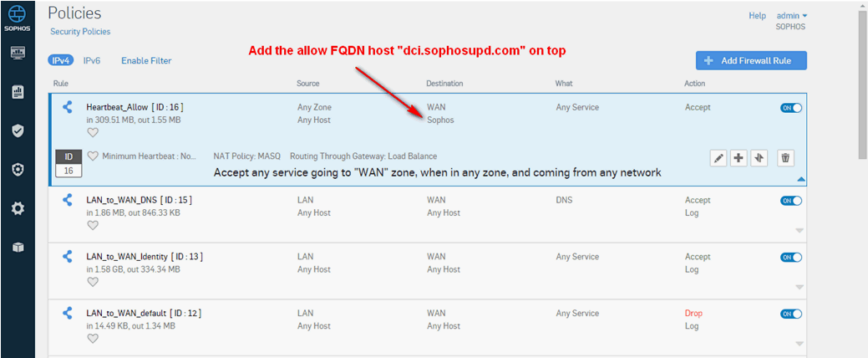868x358 pixels.
Task: Open the box objects sidebar icon
Action: click(x=18, y=247)
